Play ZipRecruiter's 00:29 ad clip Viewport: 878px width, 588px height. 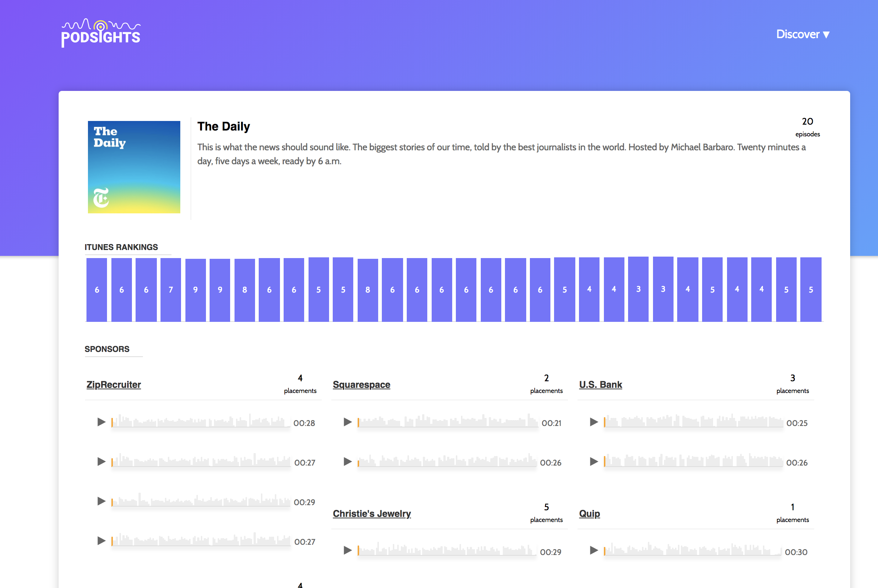point(101,501)
